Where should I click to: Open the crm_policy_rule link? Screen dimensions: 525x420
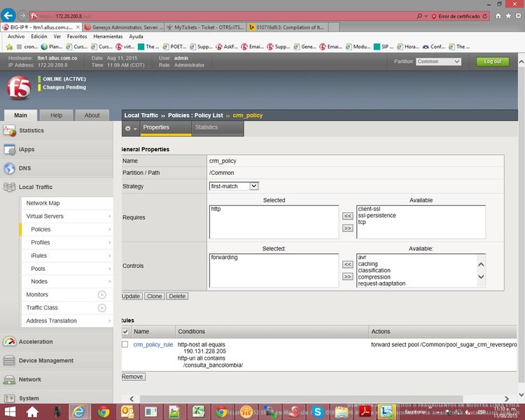point(153,344)
